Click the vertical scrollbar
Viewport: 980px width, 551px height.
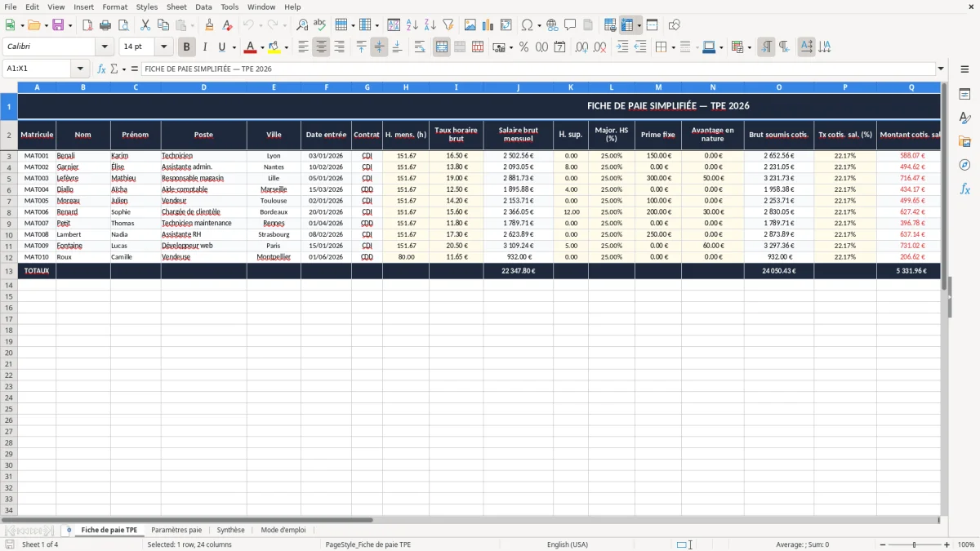pos(943,298)
